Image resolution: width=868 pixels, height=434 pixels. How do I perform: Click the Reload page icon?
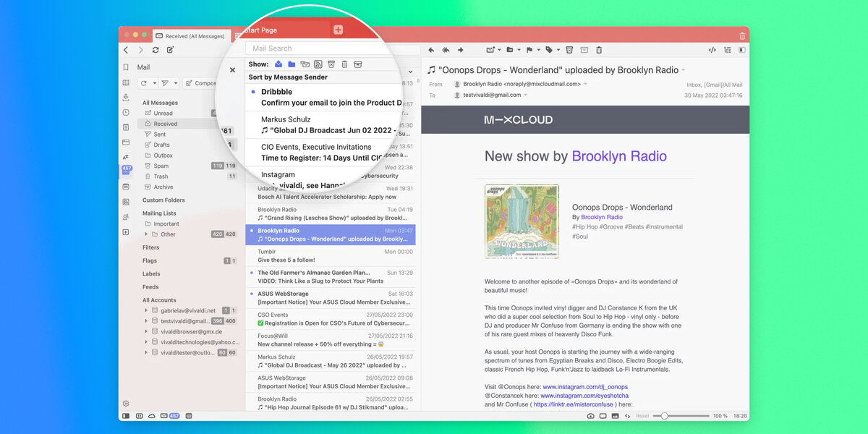click(155, 50)
